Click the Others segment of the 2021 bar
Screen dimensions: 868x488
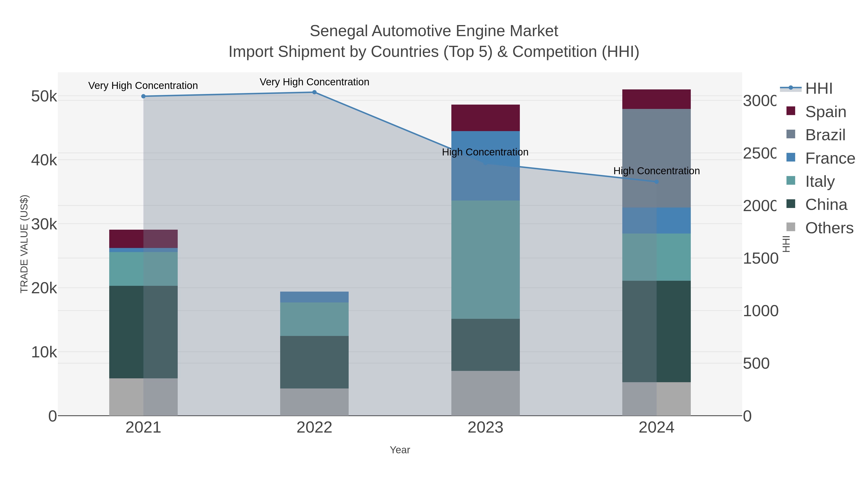143,397
